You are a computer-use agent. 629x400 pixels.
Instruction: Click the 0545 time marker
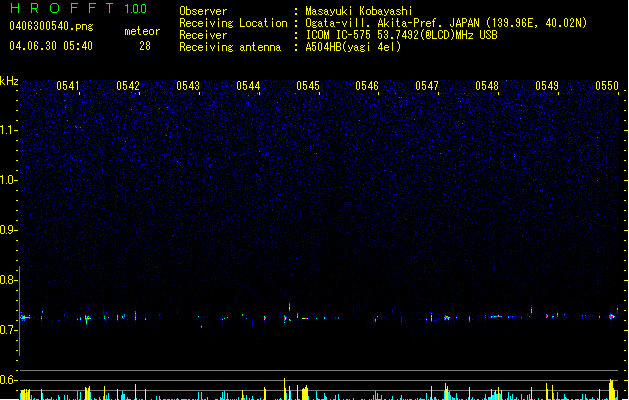[x=308, y=86]
